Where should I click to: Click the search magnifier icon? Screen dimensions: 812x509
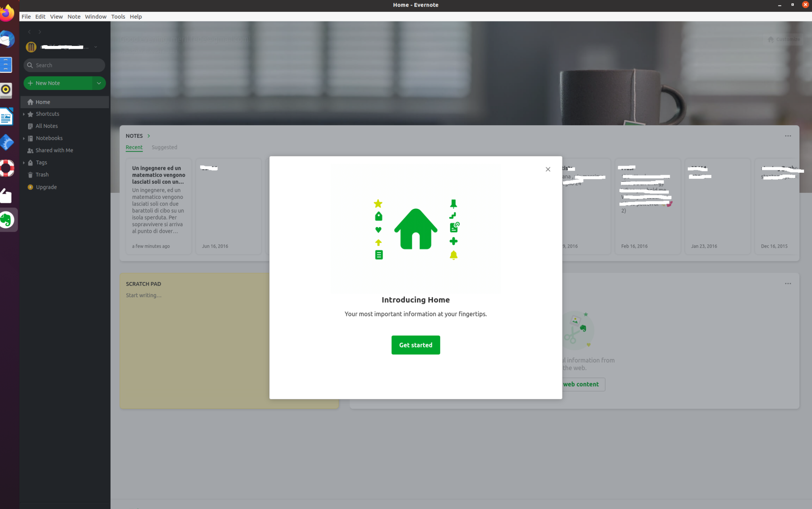click(30, 65)
